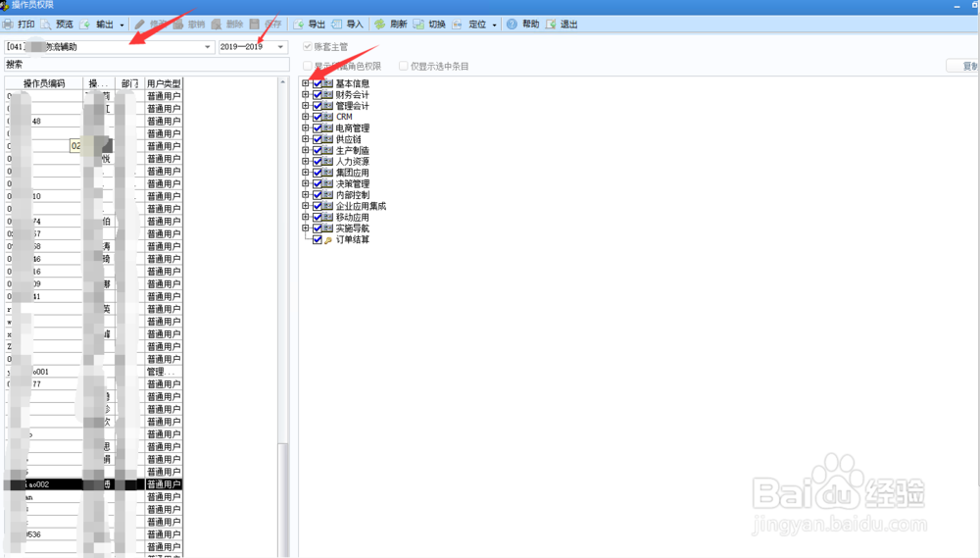Uncheck the 人力资源 permission checkbox
980x558 pixels.
coord(318,162)
